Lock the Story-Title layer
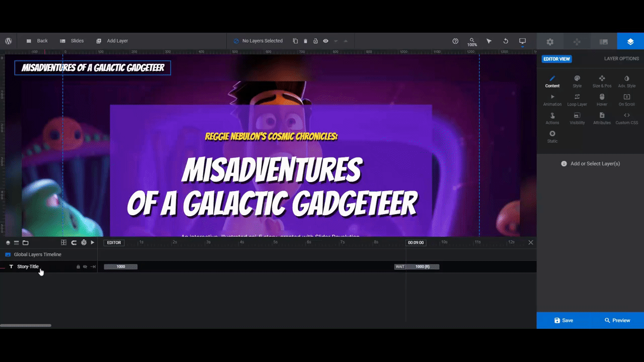The image size is (644, 362). pos(78,267)
